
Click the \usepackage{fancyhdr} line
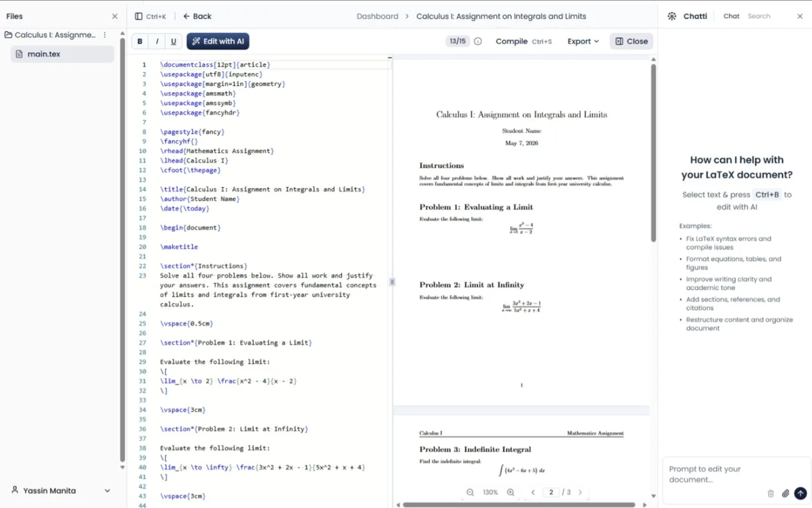(x=200, y=113)
